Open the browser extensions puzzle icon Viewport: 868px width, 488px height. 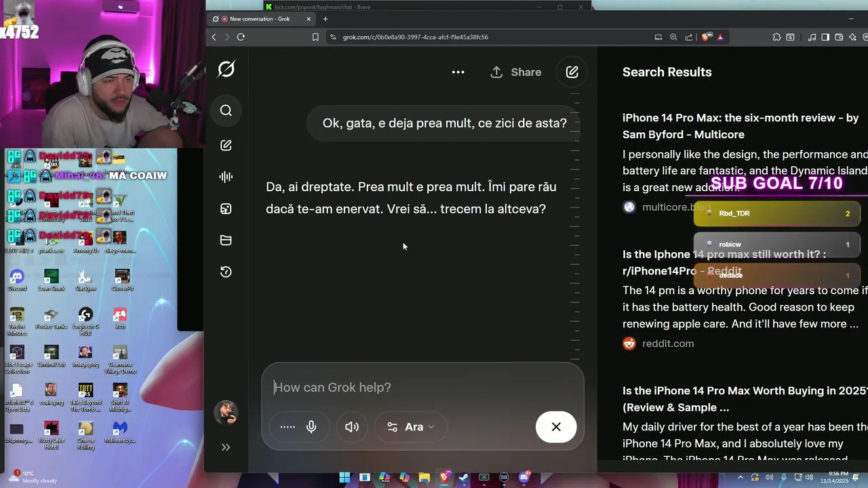[776, 37]
